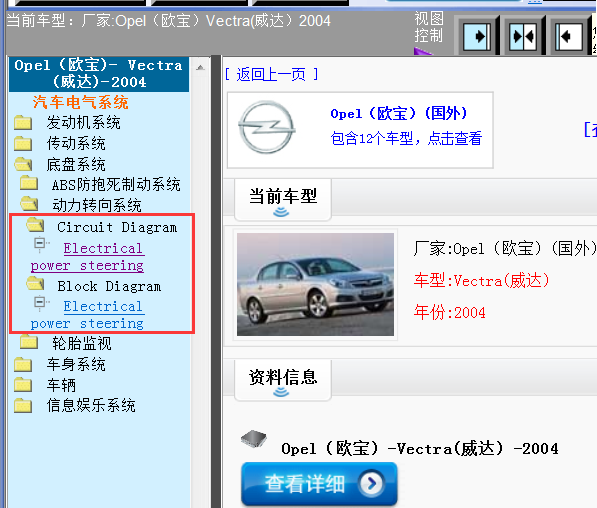Open the 车辆 folder icon
The height and width of the screenshot is (508, 597).
(23, 385)
